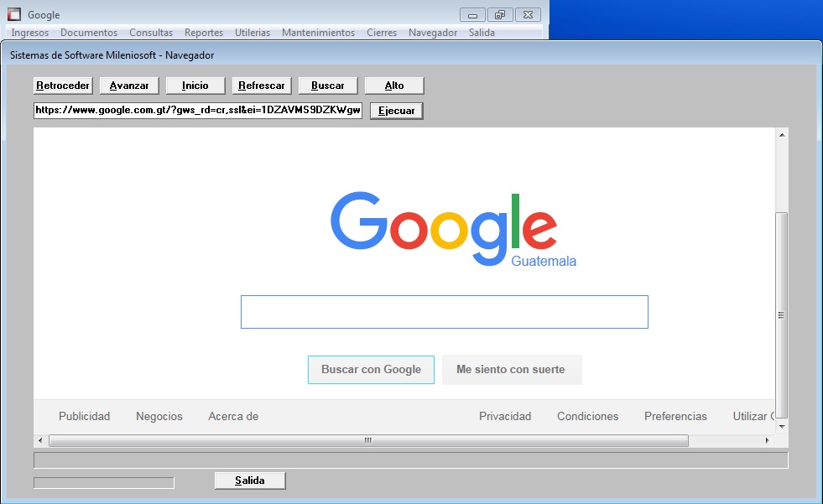Click the small progress field at bottom left
Screen dimensions: 823x504
(x=104, y=483)
